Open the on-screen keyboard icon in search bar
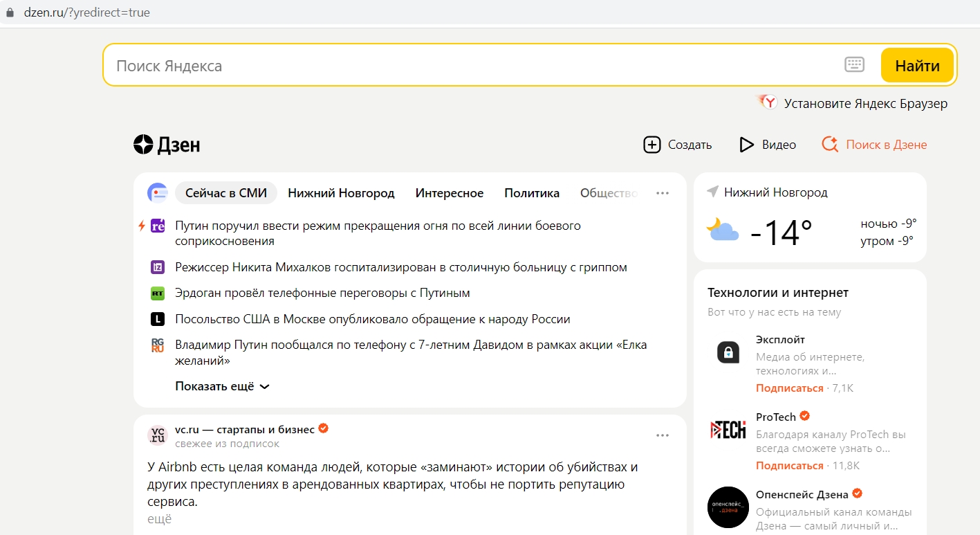The width and height of the screenshot is (980, 535). click(854, 64)
